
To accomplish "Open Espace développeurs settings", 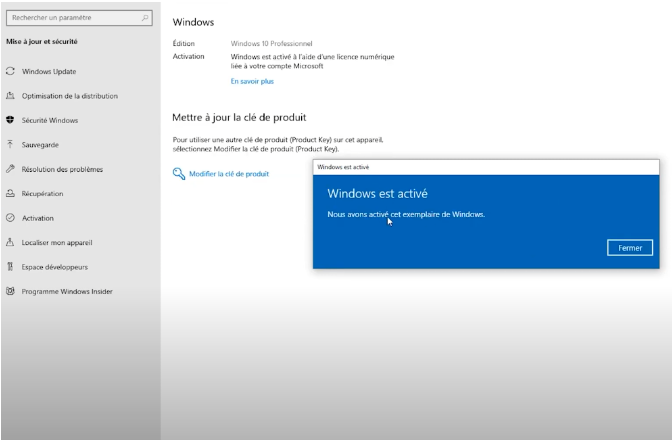I will (x=55, y=267).
